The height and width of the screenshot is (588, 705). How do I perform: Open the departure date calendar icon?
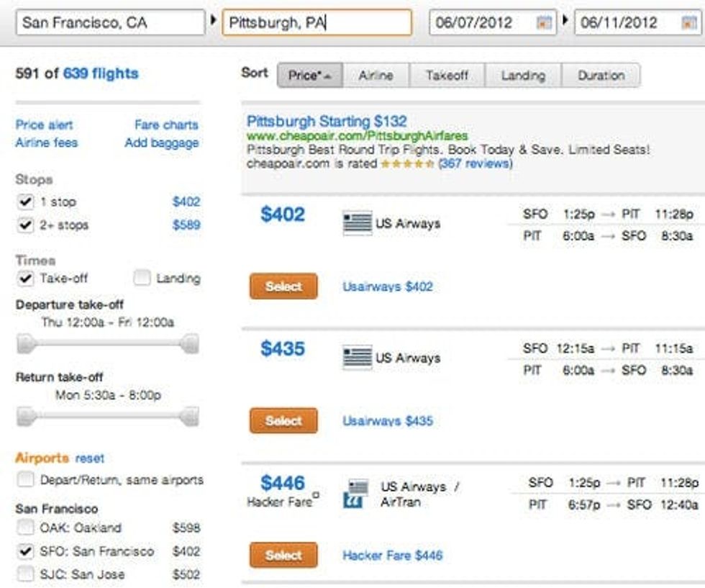coord(544,23)
